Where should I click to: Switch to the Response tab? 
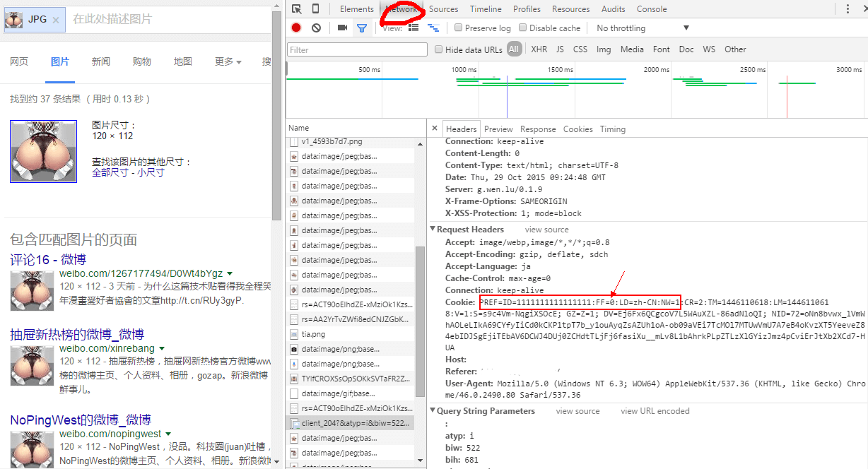click(538, 129)
